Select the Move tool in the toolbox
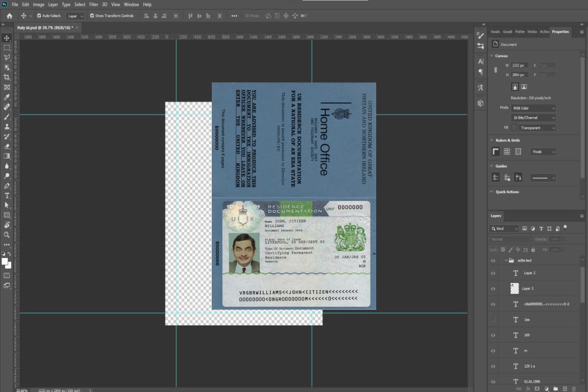The width and height of the screenshot is (588, 392). (x=7, y=38)
